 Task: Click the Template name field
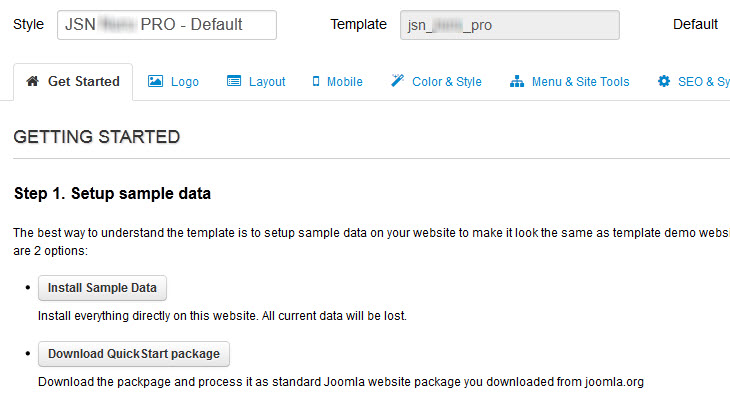tap(509, 25)
